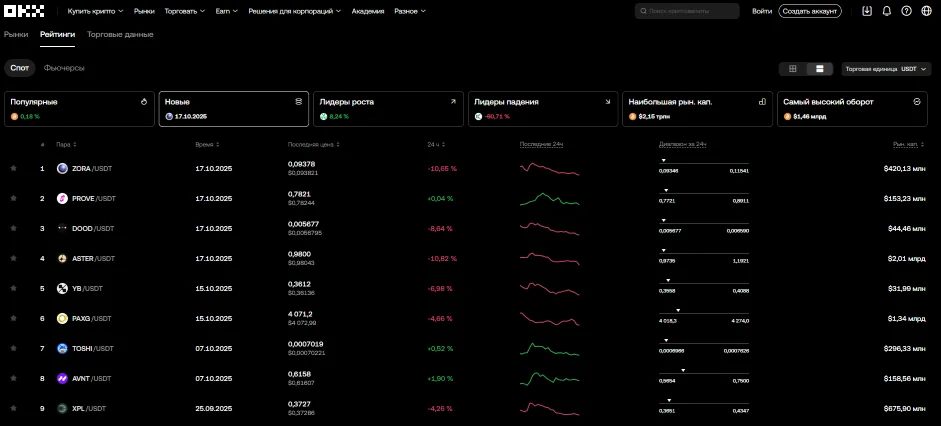Click the PROVE coin icon
This screenshot has width=941, height=426.
tap(62, 199)
